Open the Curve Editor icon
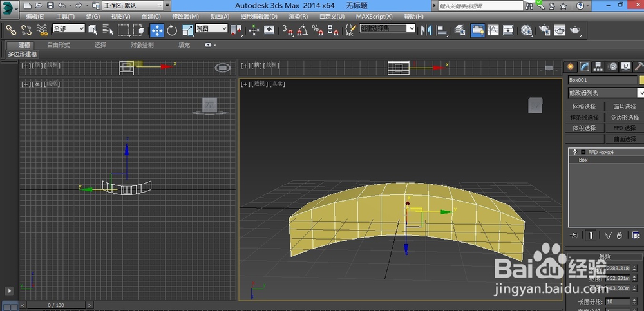 (493, 30)
